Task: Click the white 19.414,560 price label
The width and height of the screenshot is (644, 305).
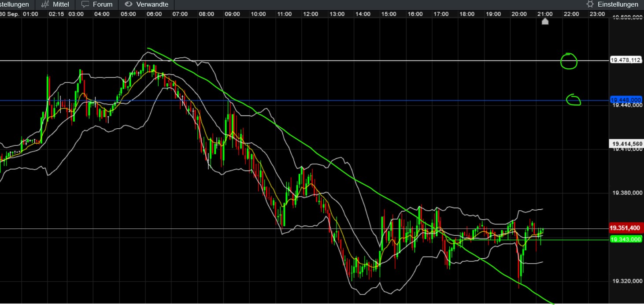Action: [x=626, y=144]
